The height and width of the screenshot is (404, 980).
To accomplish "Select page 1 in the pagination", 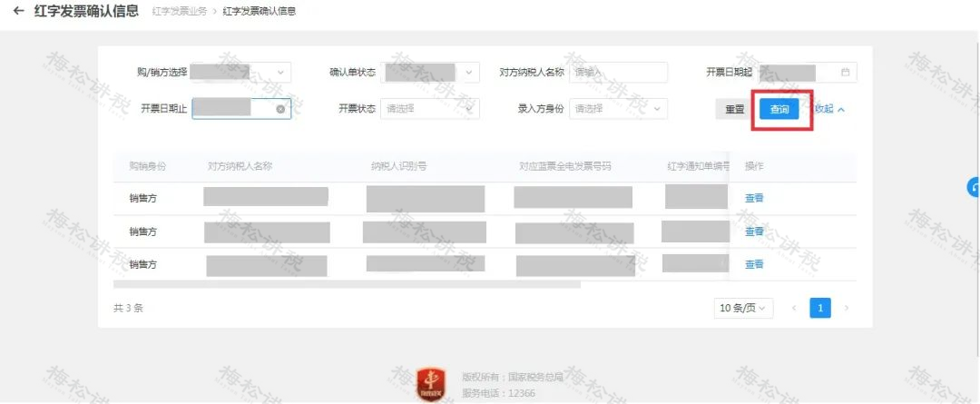I will pos(820,308).
